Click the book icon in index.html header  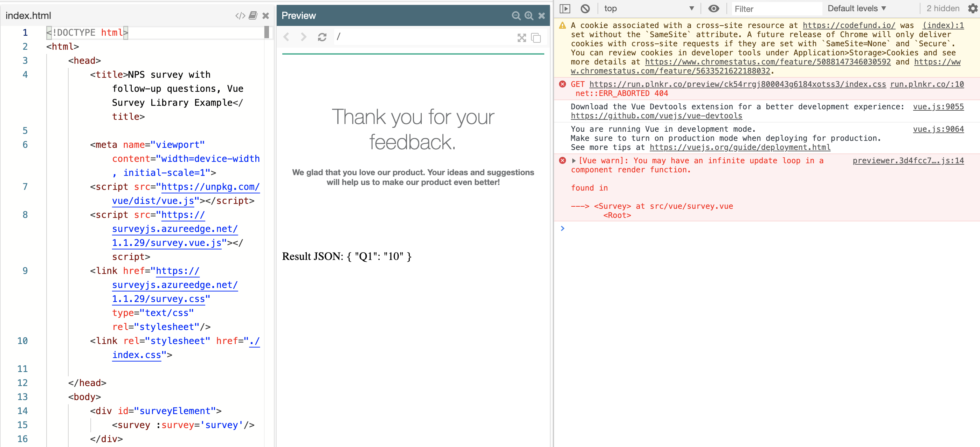tap(253, 16)
